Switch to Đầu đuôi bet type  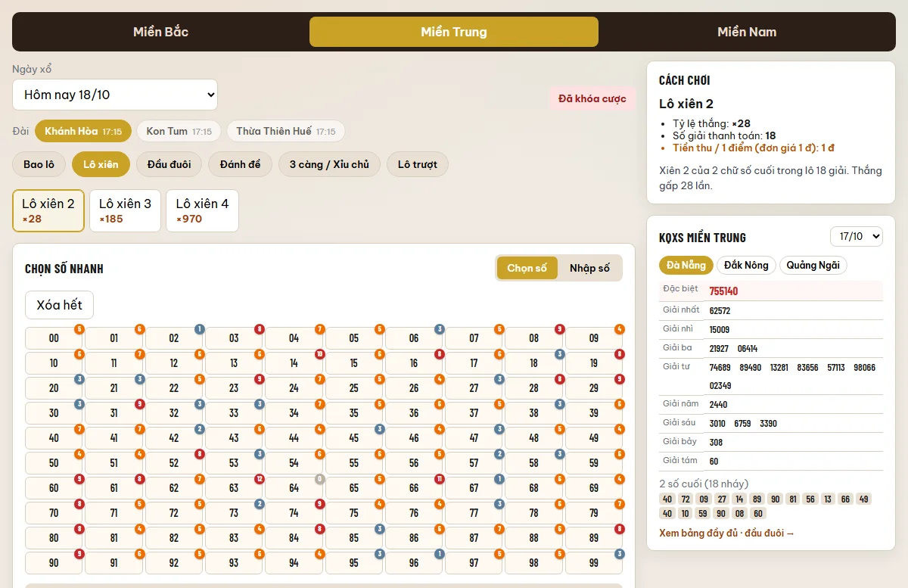tap(169, 164)
